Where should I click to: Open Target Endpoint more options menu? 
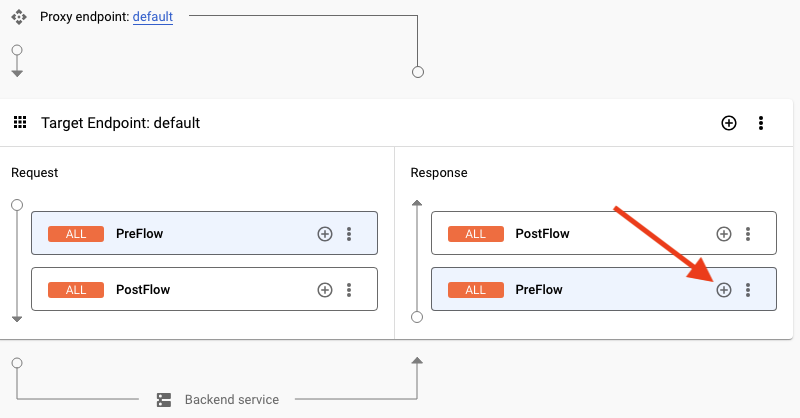[x=761, y=123]
